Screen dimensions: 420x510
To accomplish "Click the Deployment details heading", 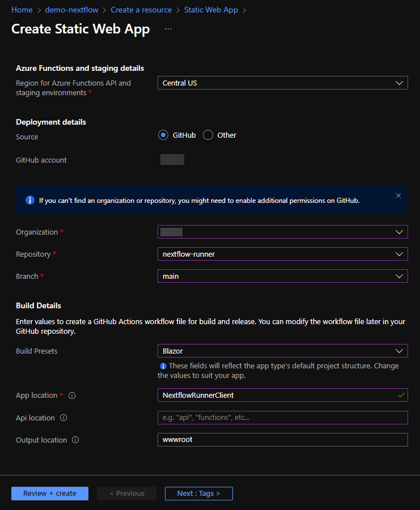I will pyautogui.click(x=51, y=122).
